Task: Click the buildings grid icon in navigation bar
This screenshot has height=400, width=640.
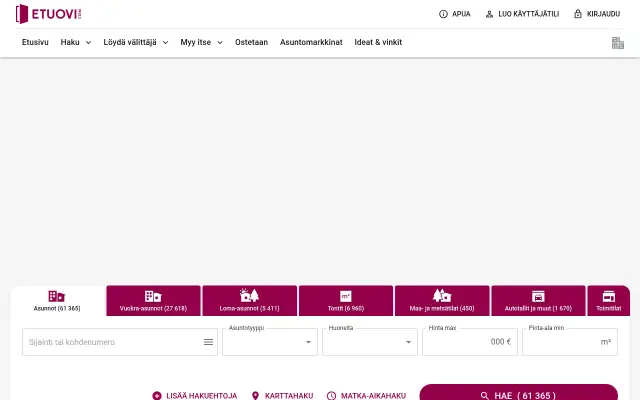Action: (x=618, y=42)
